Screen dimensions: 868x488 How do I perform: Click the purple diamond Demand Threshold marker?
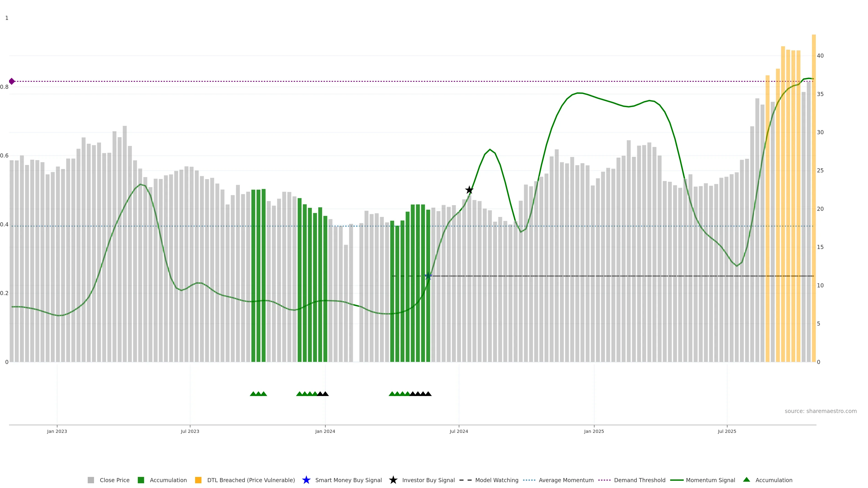(x=12, y=81)
